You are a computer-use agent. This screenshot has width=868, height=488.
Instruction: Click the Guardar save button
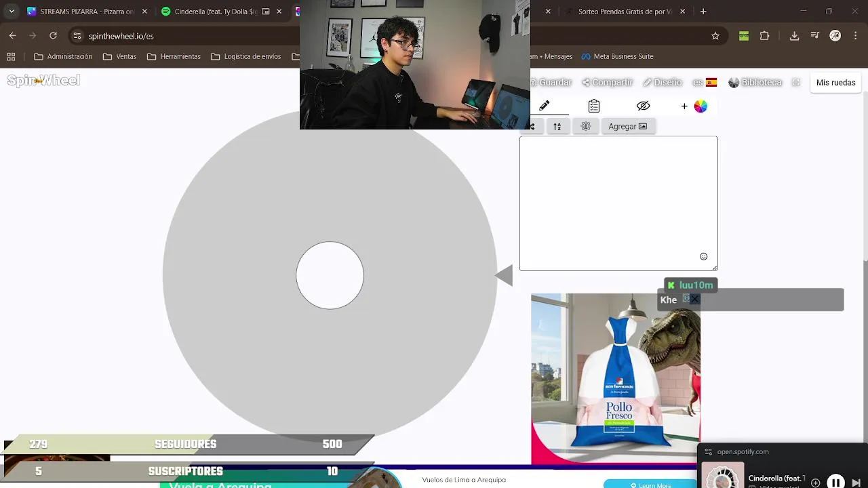551,82
